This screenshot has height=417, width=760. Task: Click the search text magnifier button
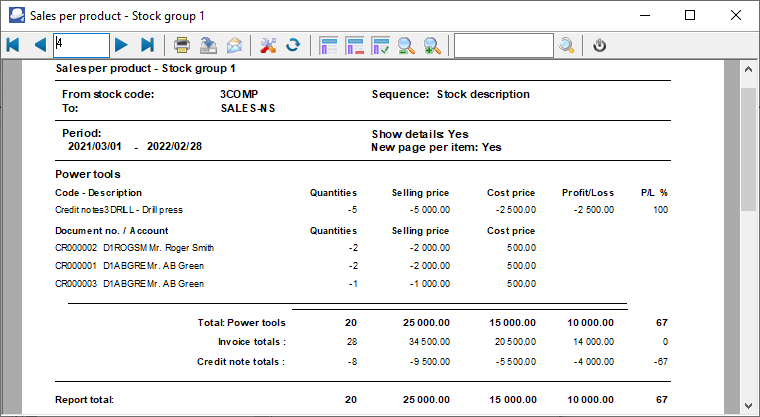tap(566, 45)
